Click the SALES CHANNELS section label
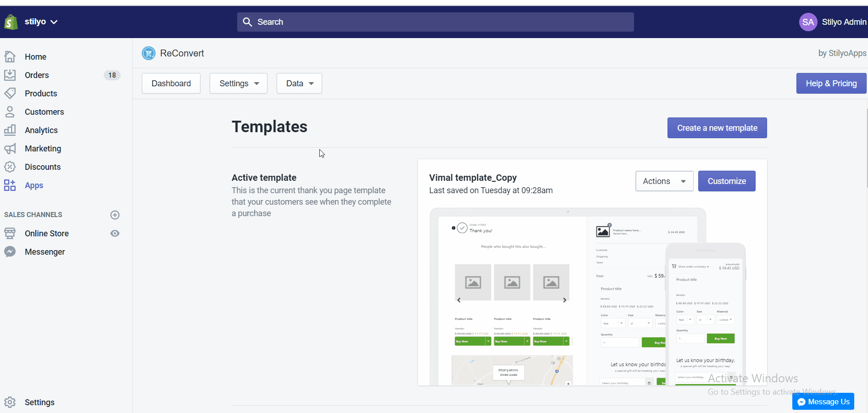 [33, 215]
